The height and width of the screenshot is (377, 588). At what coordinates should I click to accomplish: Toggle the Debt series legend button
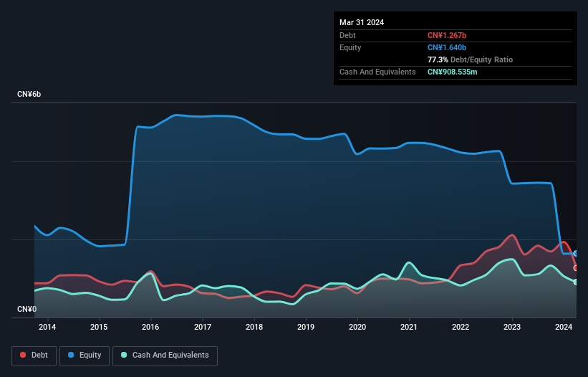click(x=34, y=355)
